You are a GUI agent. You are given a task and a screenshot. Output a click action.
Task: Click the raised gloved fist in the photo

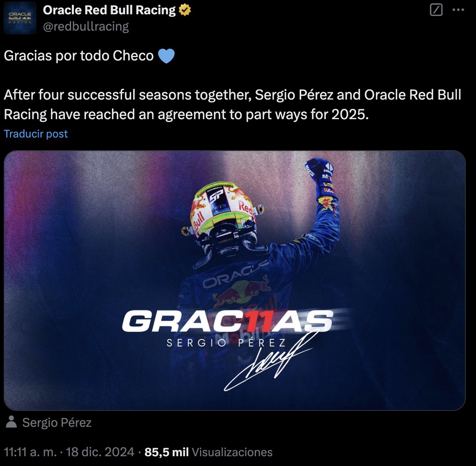pyautogui.click(x=320, y=173)
